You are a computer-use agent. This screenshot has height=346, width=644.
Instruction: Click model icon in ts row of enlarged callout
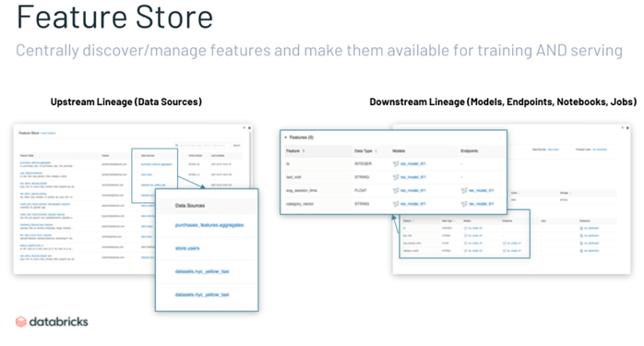(396, 164)
